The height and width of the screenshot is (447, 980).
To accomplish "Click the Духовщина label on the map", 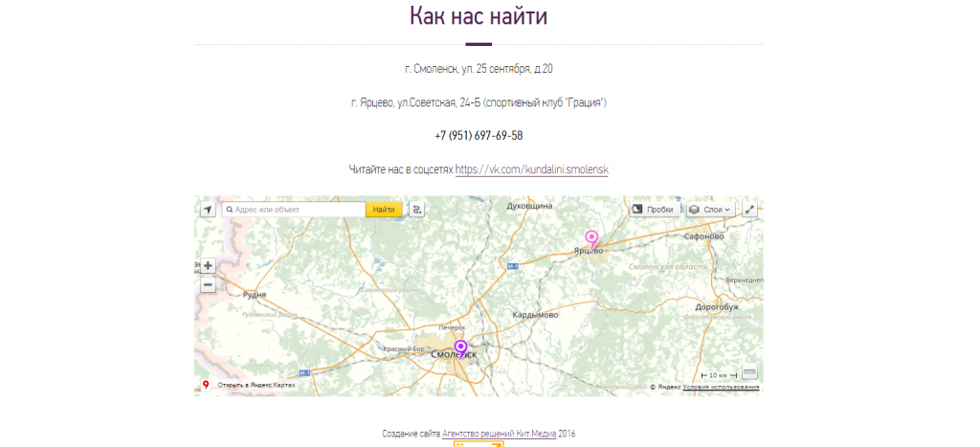I will tap(529, 206).
